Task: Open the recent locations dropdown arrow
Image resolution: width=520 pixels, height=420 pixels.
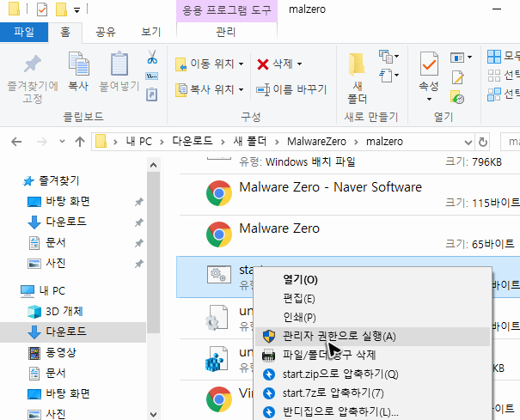Action: pyautogui.click(x=62, y=142)
